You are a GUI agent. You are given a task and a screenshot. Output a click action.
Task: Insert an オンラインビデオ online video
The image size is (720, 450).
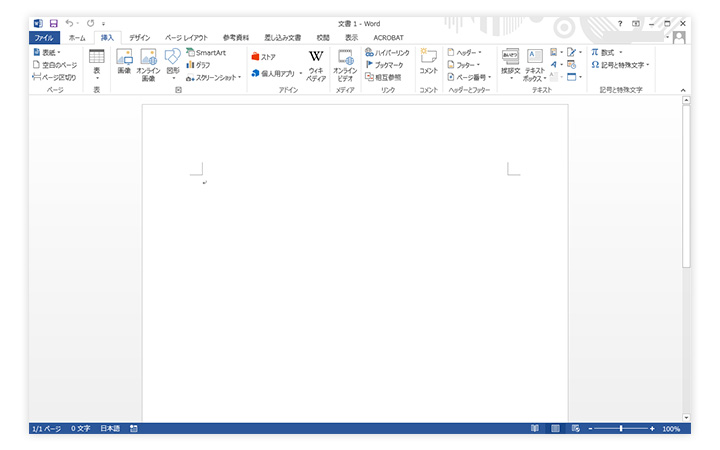pos(345,65)
